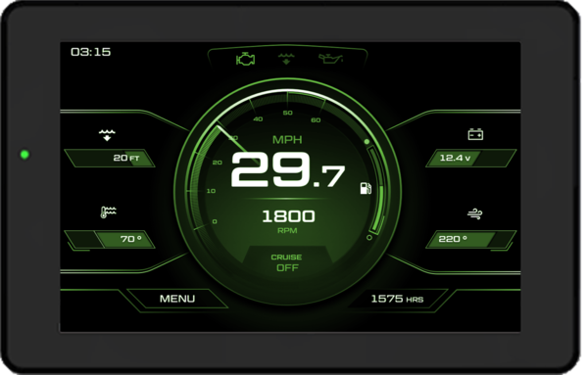The image size is (588, 375).
Task: Tap the 03:15 clock display
Action: click(x=91, y=52)
